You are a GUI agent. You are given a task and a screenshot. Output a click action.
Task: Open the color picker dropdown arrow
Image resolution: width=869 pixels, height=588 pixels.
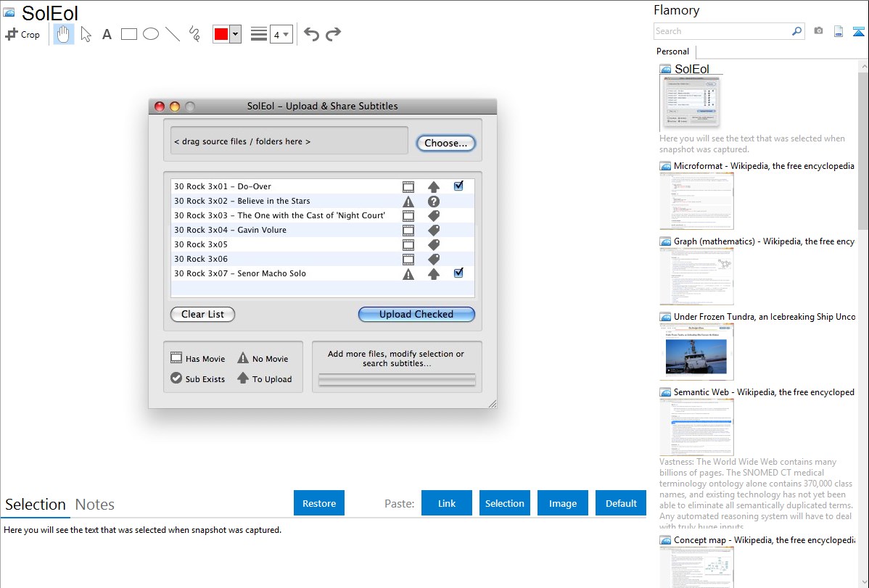(x=236, y=34)
